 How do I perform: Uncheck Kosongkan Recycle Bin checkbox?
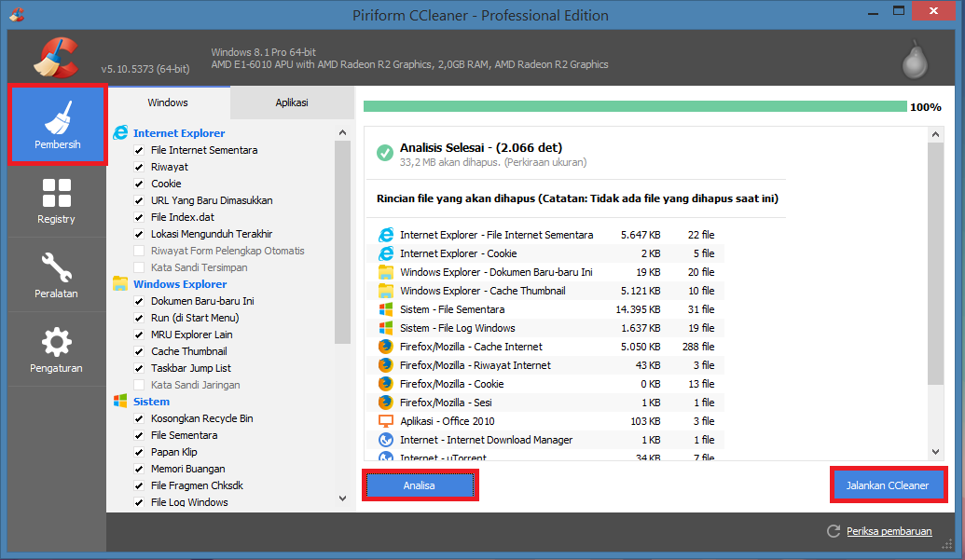(139, 418)
